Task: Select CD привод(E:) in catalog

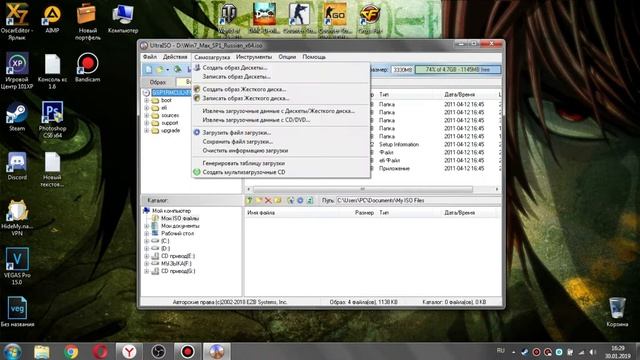Action: 178,256
